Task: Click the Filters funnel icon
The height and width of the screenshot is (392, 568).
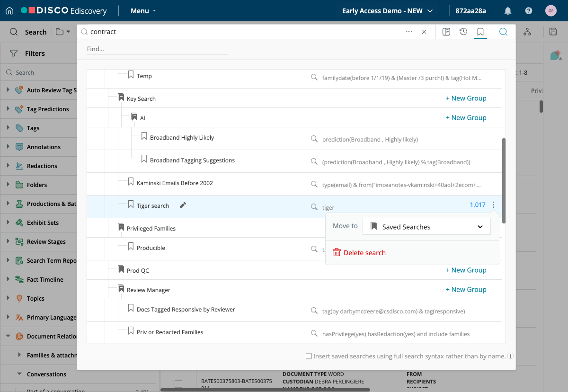Action: (14, 53)
